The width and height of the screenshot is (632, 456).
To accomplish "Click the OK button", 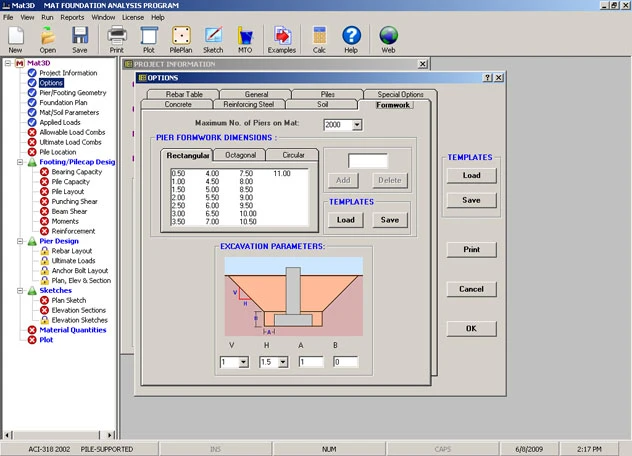I will click(471, 329).
